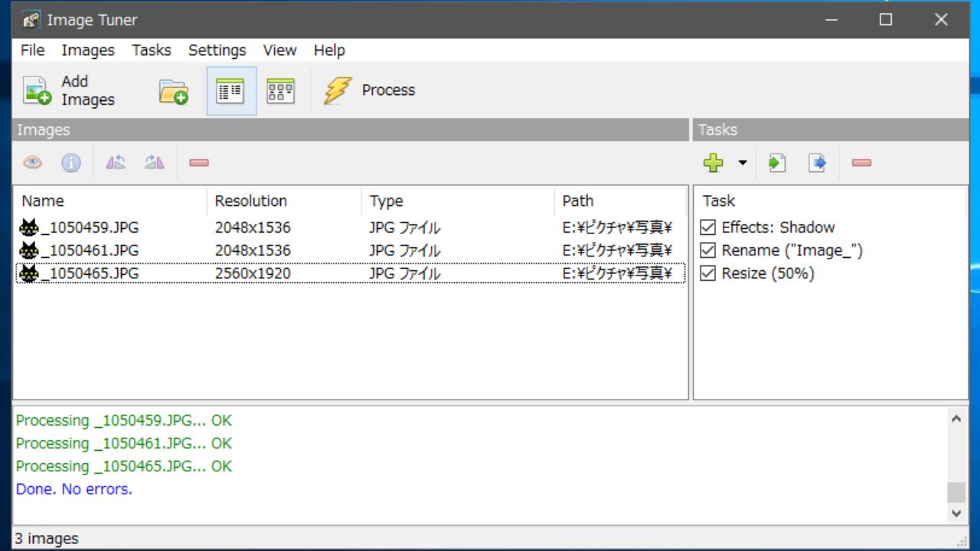Sort by the Name column header
The image size is (980, 551).
click(111, 201)
